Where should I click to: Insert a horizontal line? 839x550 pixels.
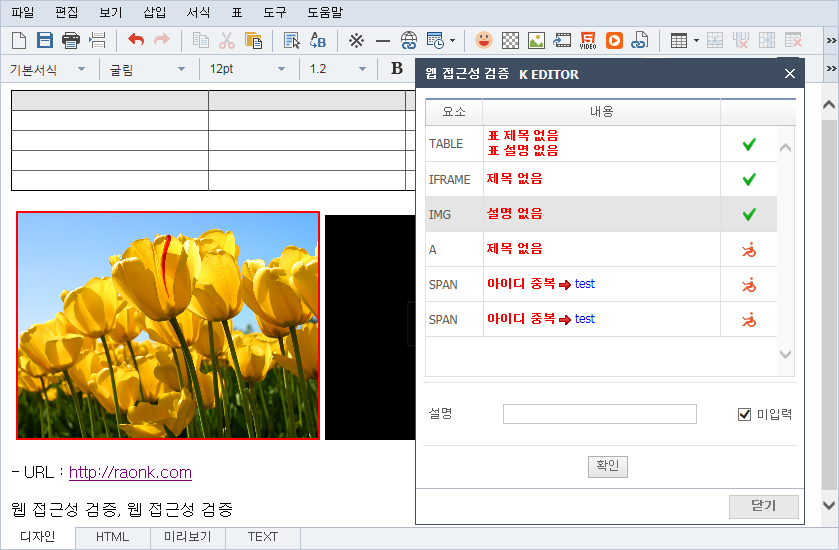(383, 41)
